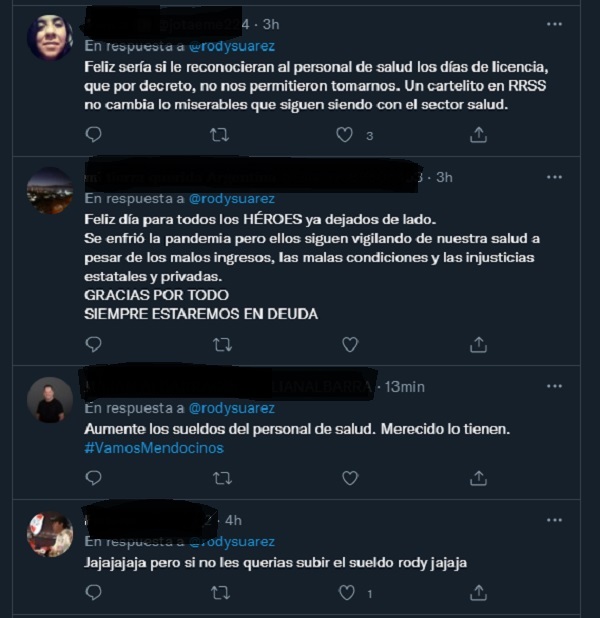Viewport: 600px width, 618px height.
Task: Open the avatar of man in black shirt
Action: [x=50, y=400]
